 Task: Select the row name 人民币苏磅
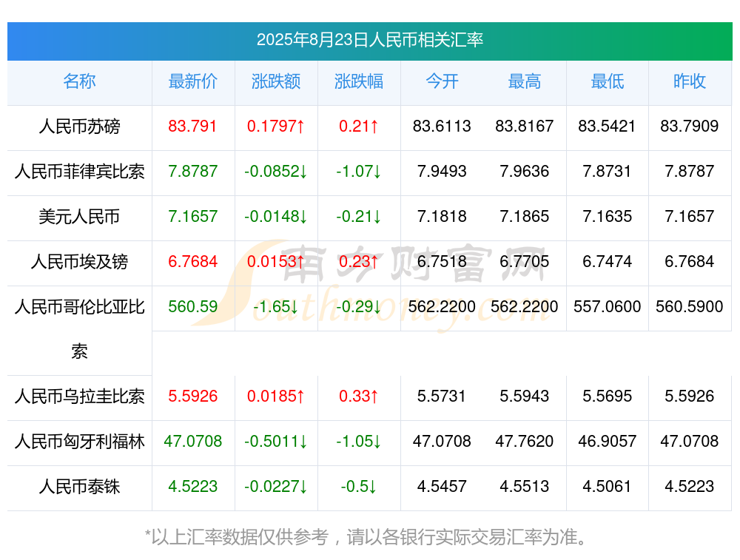coord(79,126)
